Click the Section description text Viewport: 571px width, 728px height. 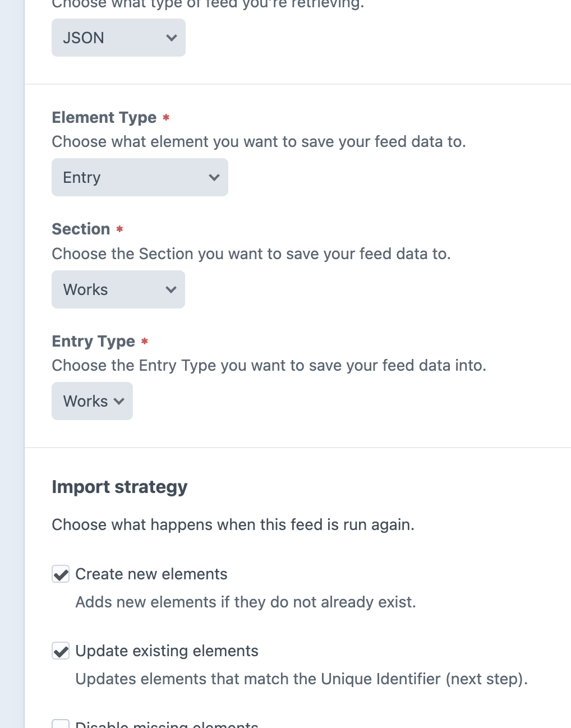pos(250,254)
